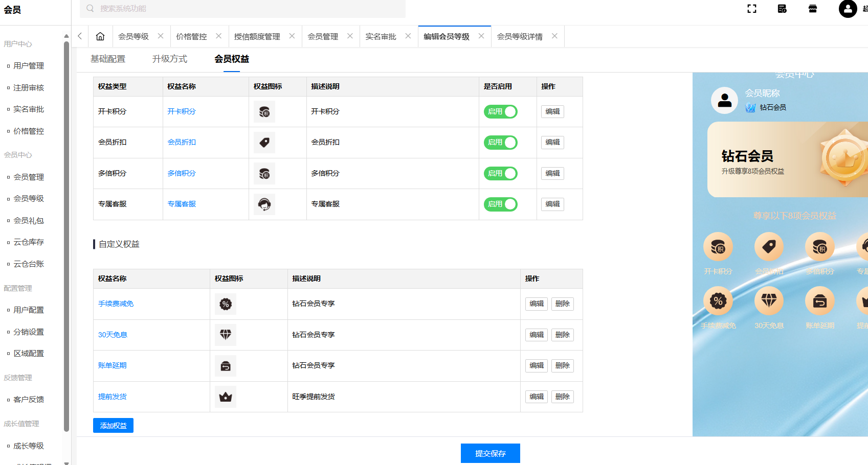Click preview 会员折扣 round tag icon

click(769, 247)
